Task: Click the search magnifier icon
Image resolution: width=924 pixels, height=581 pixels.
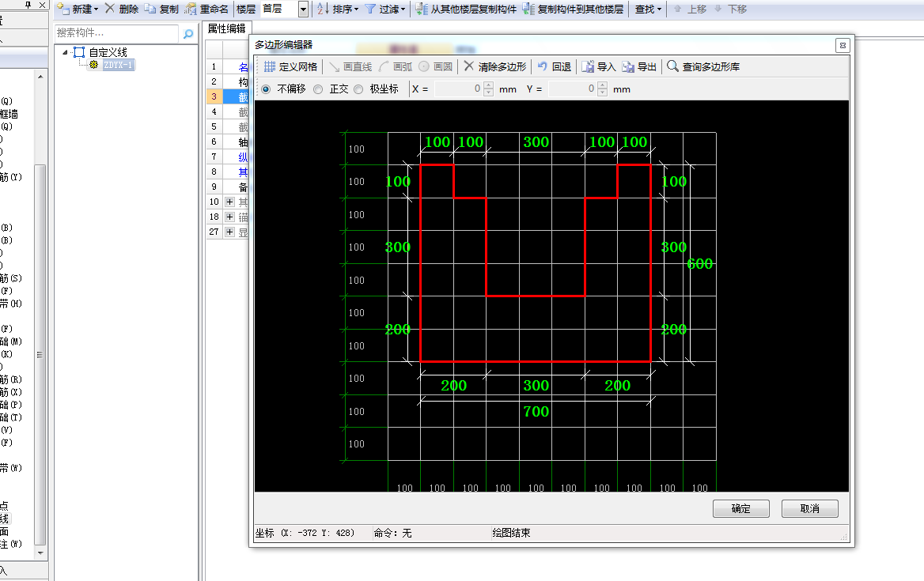Action: point(188,34)
